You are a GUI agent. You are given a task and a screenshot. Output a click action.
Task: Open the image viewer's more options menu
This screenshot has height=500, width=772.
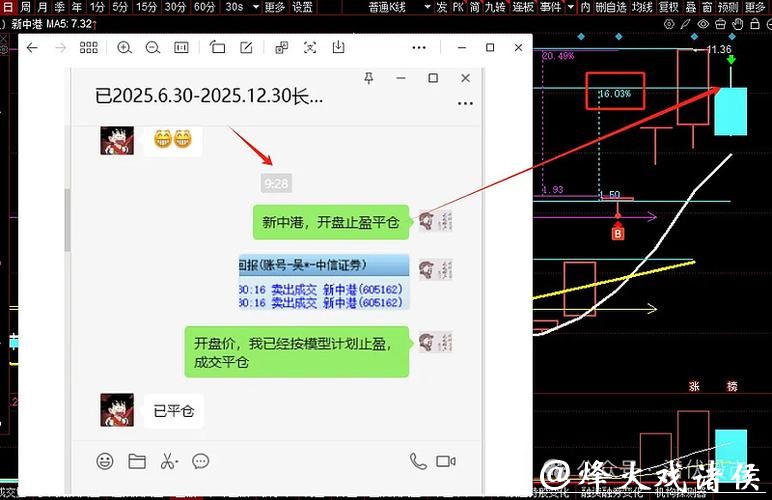[x=419, y=48]
